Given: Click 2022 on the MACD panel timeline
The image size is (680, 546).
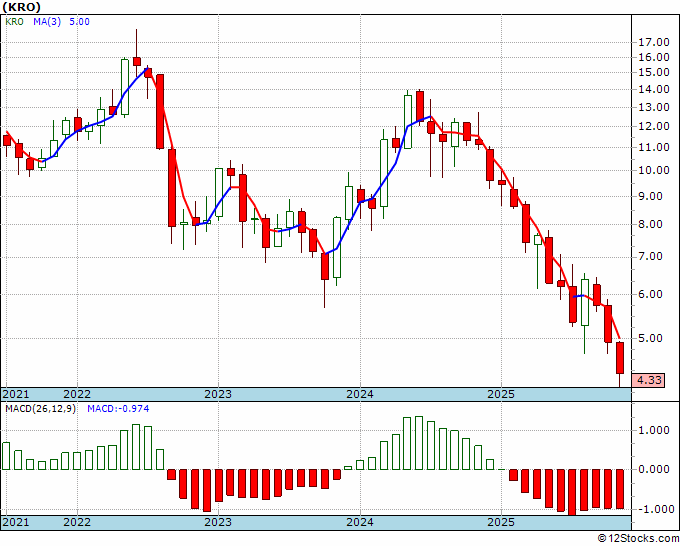Looking at the screenshot, I should (77, 522).
